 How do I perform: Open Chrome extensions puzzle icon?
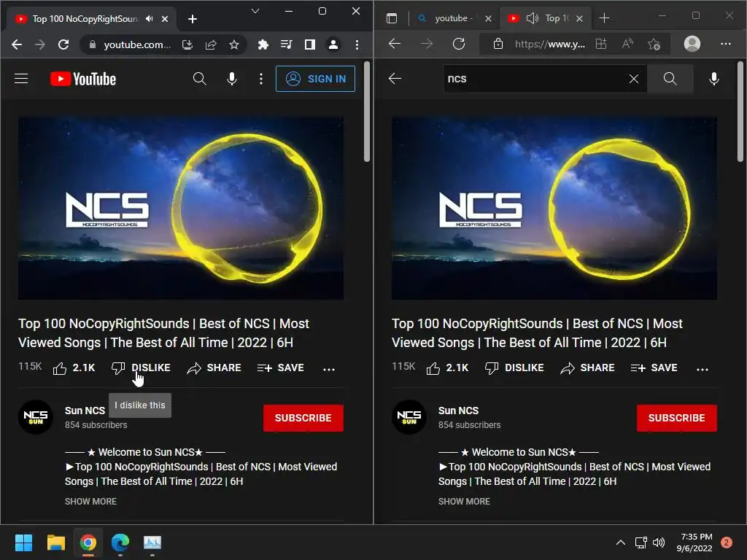(x=263, y=44)
